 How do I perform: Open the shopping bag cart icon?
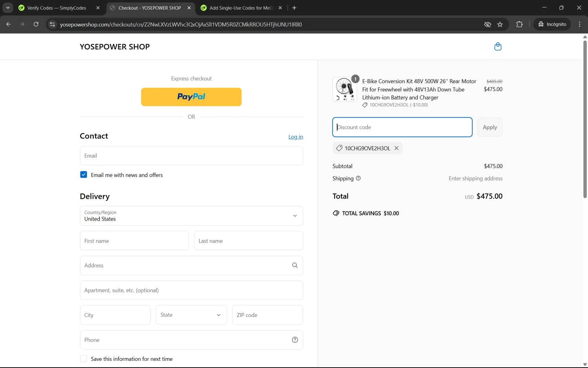click(x=498, y=47)
